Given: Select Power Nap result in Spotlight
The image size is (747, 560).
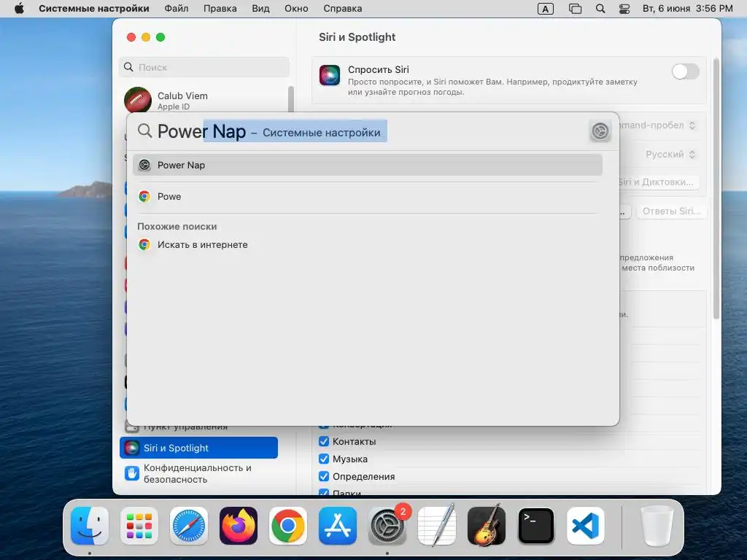Looking at the screenshot, I should 368,166.
